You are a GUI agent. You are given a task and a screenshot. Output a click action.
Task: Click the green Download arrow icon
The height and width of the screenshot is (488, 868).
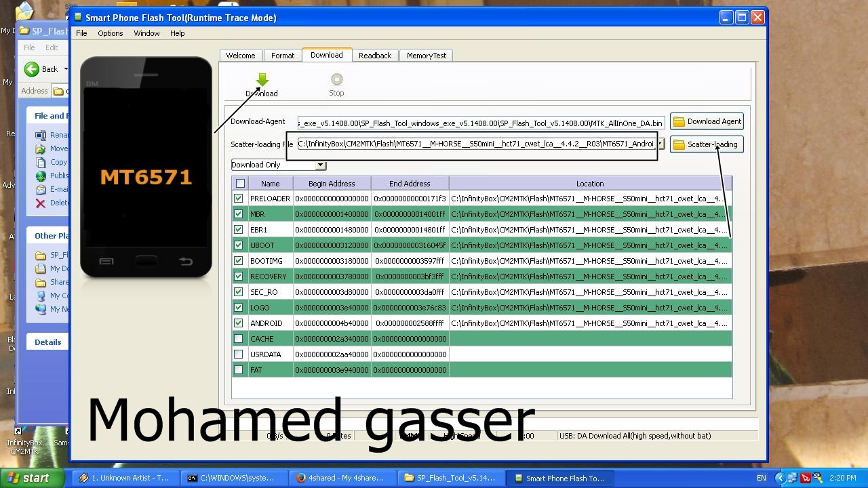tap(262, 81)
